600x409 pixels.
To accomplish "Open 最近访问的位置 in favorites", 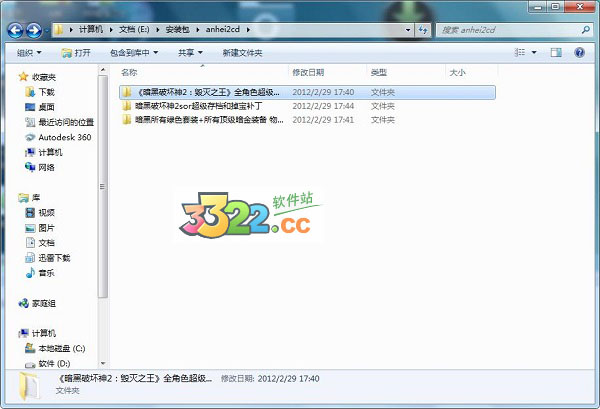I will [59, 122].
